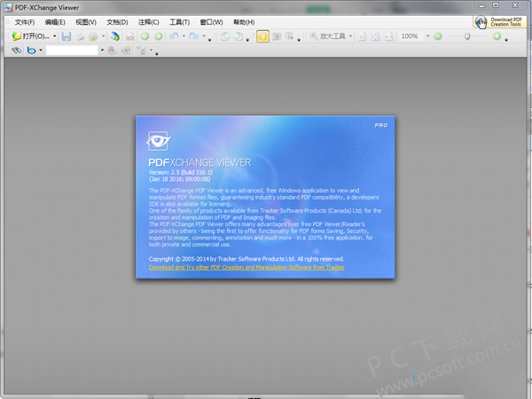
Task: Select the Snapshot camera tool
Action: (277, 36)
